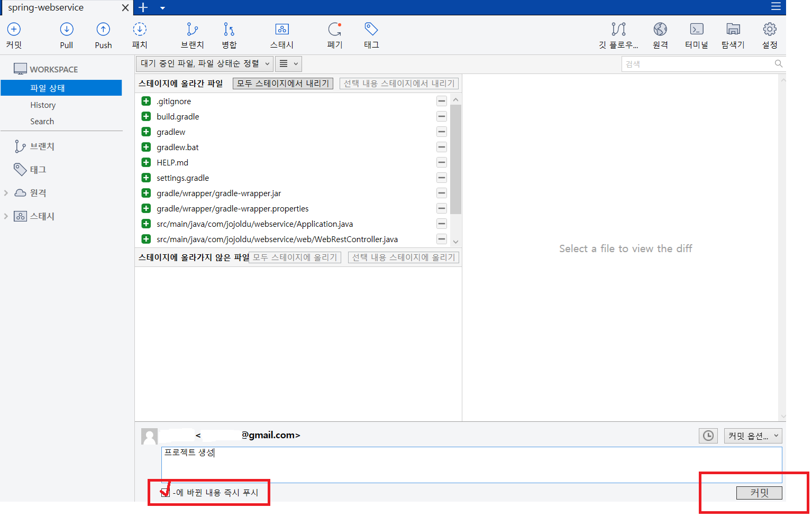Close the spring-webservice tab
812x517 pixels.
(125, 8)
